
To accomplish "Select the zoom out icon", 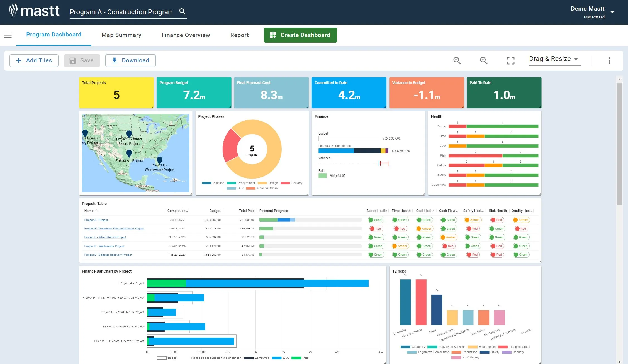I will pos(457,60).
